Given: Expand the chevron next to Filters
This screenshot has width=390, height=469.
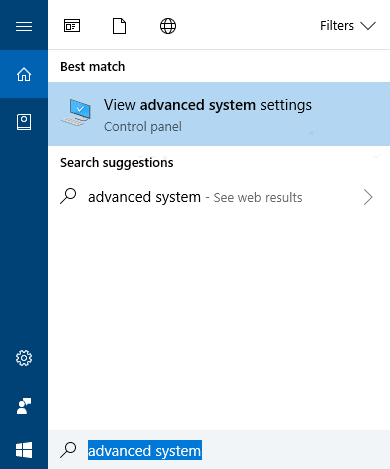Looking at the screenshot, I should click(x=368, y=26).
